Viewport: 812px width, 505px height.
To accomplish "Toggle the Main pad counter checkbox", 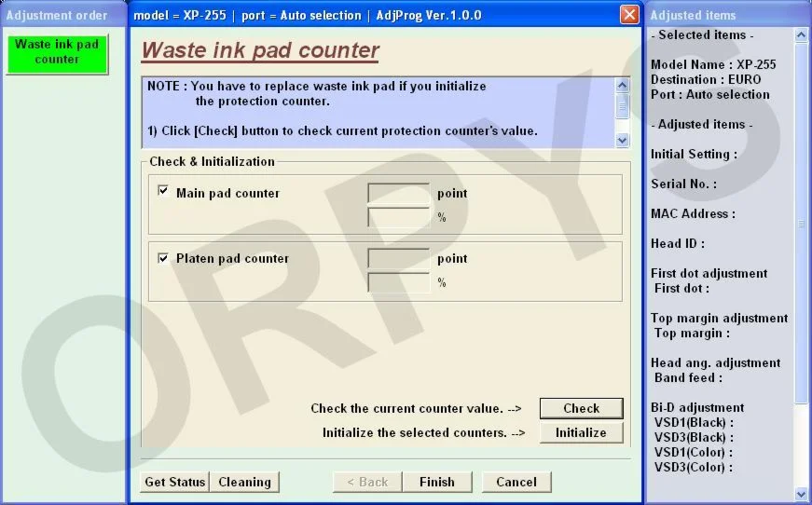I will tap(163, 191).
